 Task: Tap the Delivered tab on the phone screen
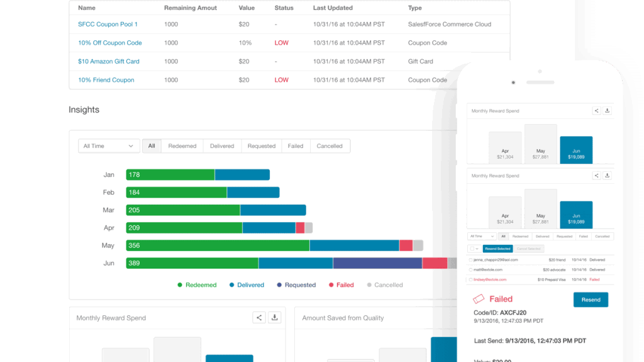click(543, 237)
